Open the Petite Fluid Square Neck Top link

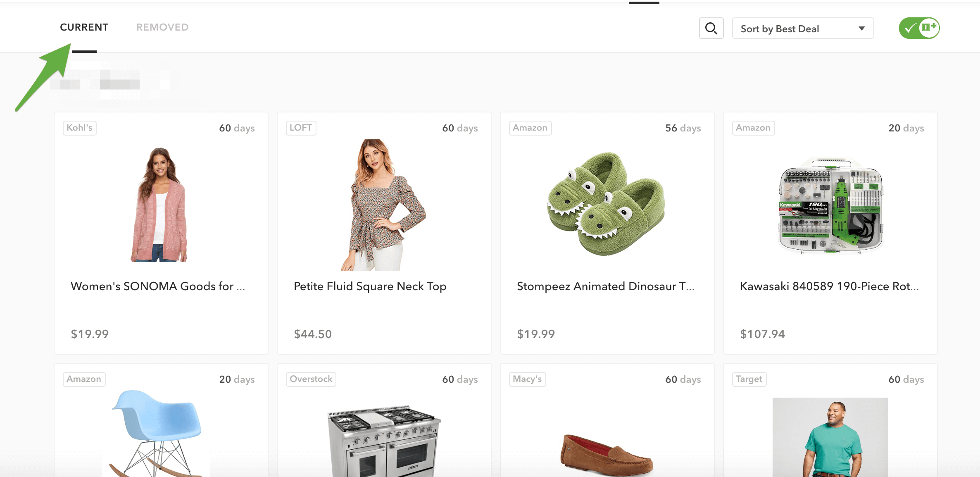pos(370,286)
